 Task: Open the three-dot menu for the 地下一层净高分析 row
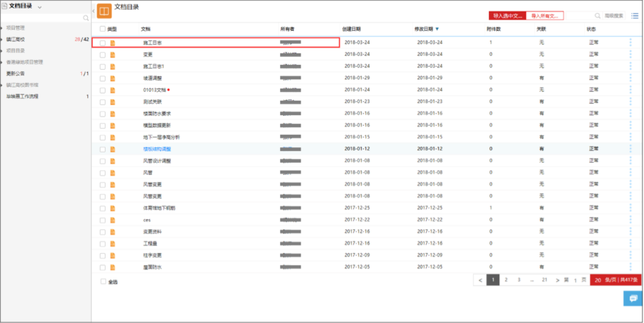(x=631, y=137)
